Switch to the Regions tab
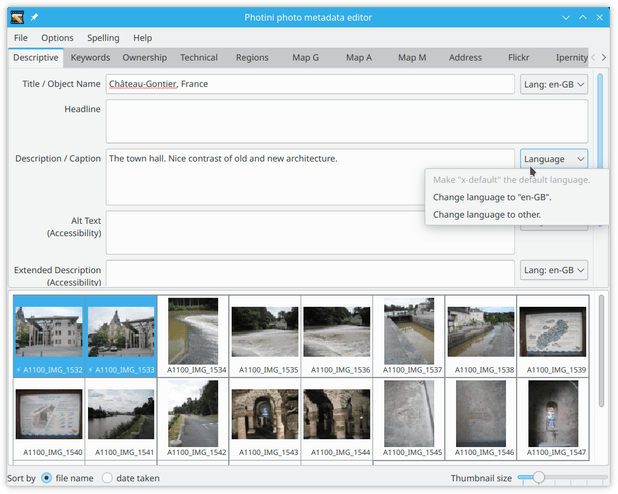 [252, 58]
